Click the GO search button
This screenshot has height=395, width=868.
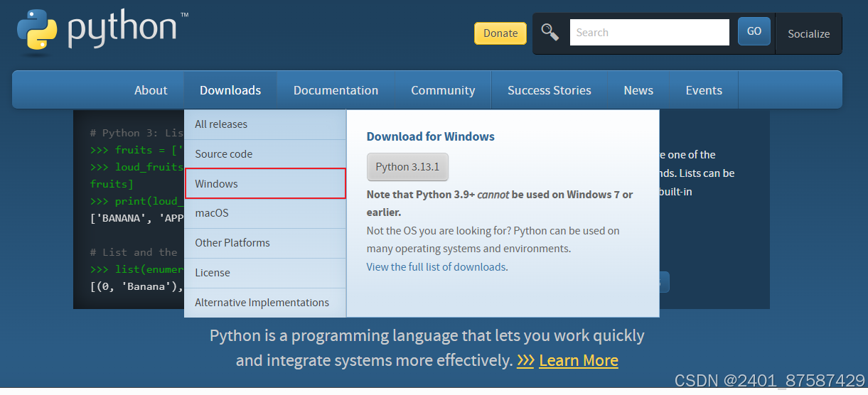[x=754, y=31]
